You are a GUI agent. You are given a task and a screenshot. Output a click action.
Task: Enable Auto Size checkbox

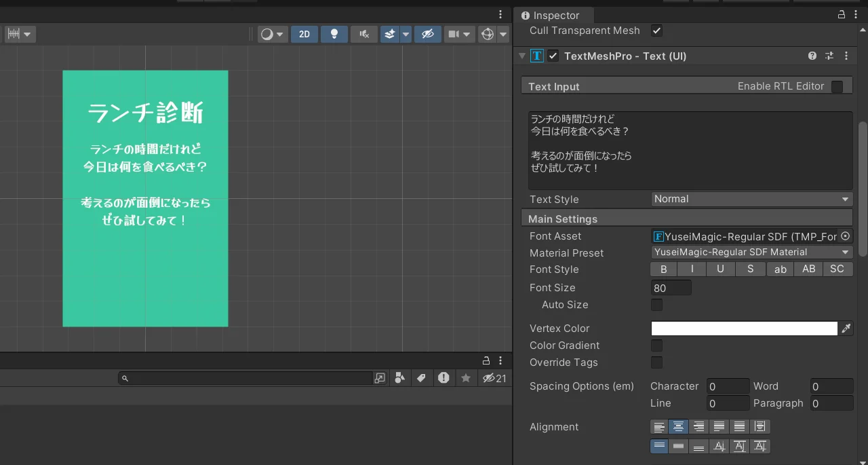click(x=656, y=305)
